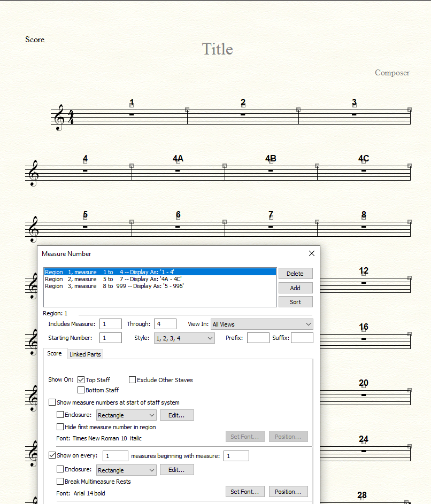Switch to the Linked Parts tab
Screen dimensions: 431x504
coord(85,354)
